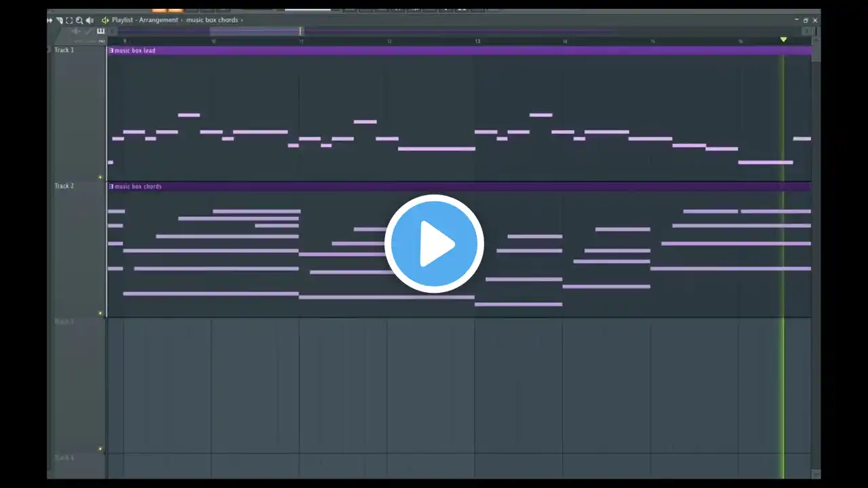Maximize the Playlist window
This screenshot has height=488, width=868.
[x=806, y=20]
